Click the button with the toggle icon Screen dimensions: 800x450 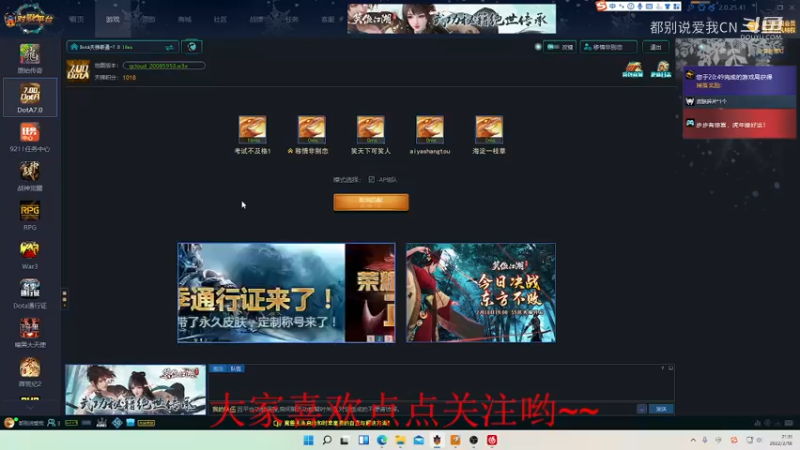pos(560,47)
